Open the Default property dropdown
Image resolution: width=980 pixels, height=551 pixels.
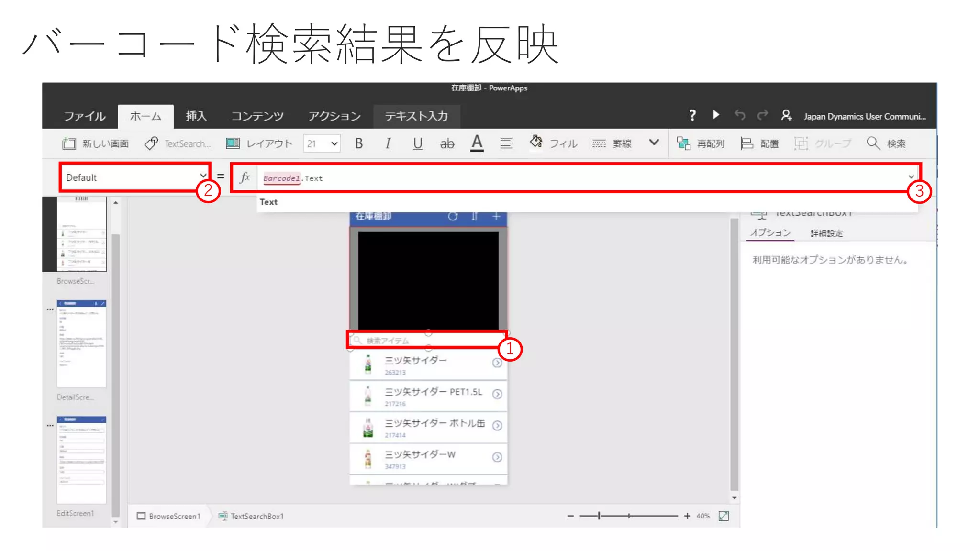click(x=135, y=177)
